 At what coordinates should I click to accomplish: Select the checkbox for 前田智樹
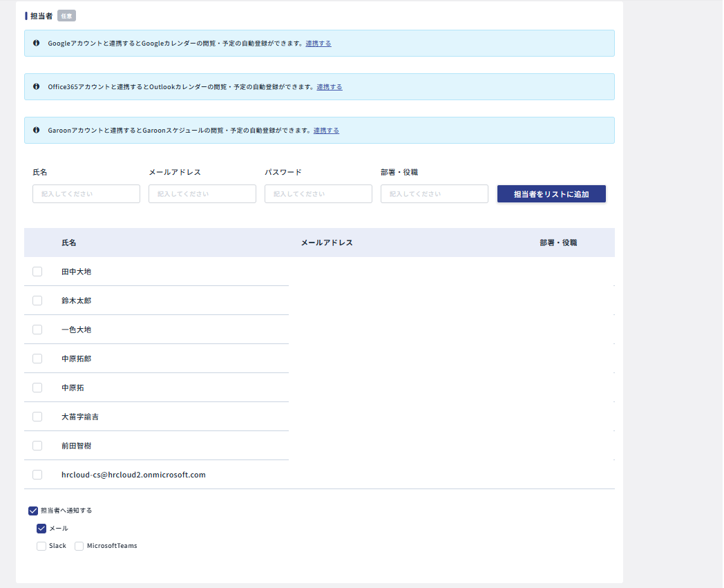(37, 446)
